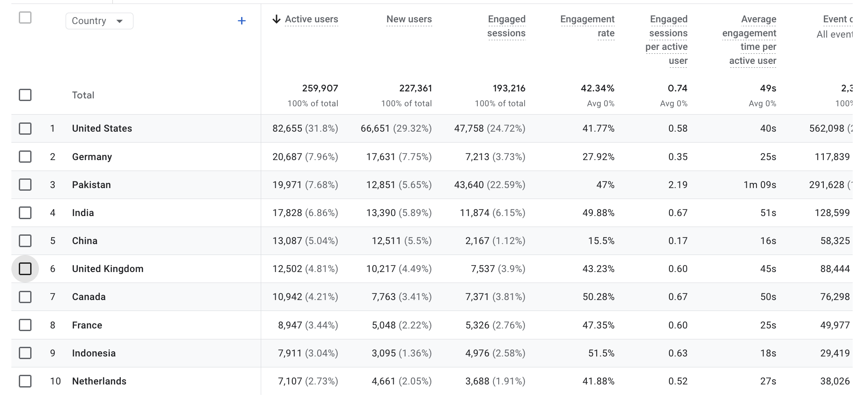Image resolution: width=868 pixels, height=405 pixels.
Task: Select the Pakistan table row
Action: pyautogui.click(x=91, y=185)
